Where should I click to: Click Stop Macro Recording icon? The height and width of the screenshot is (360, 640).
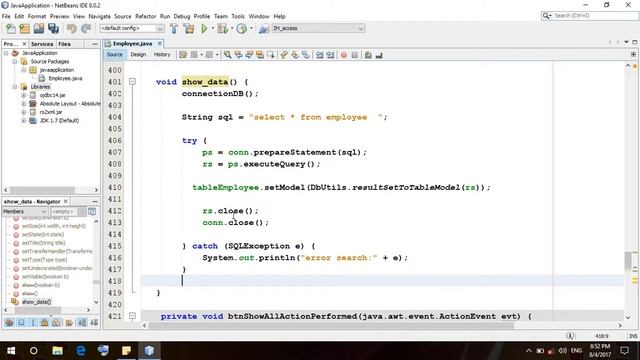point(355,55)
